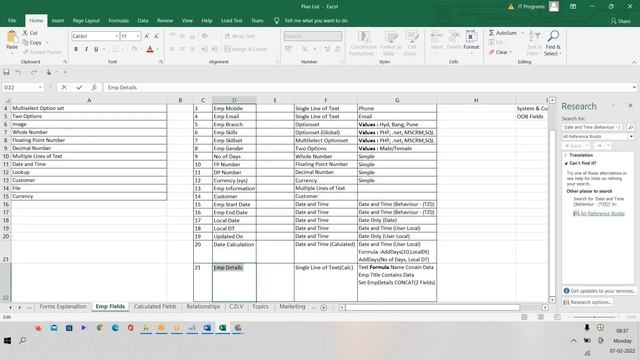Screen dimensions: 640x360
Task: Increase font size with the larger A
Action: (x=147, y=36)
